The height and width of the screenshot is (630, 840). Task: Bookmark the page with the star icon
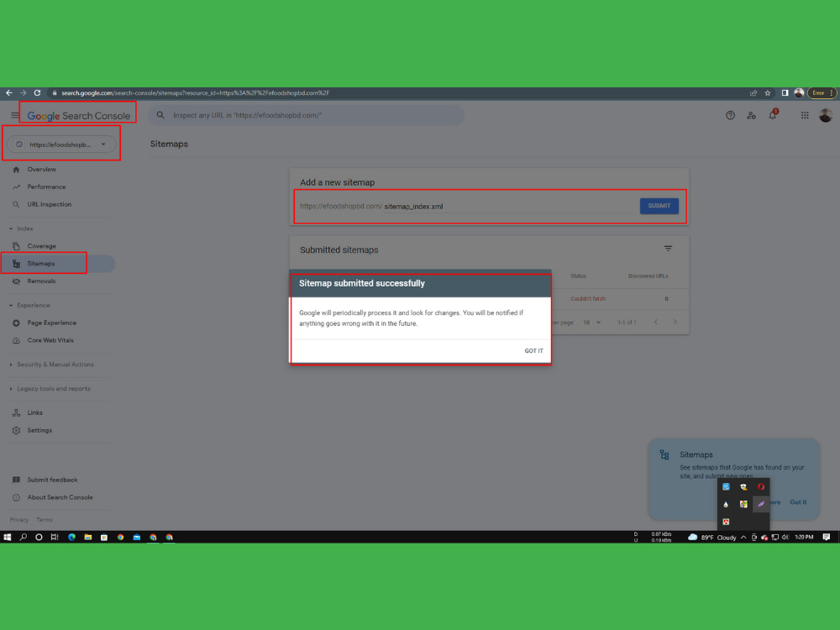click(768, 92)
